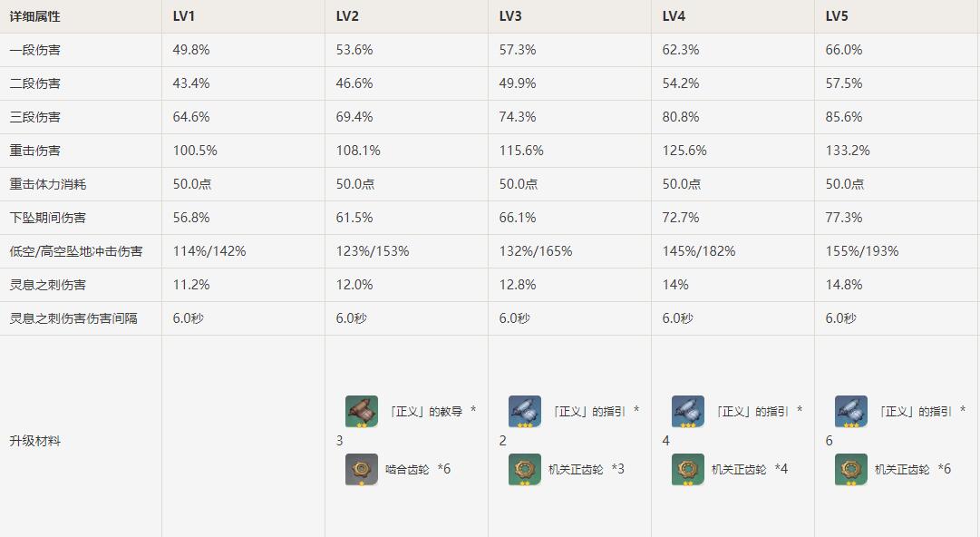Viewport: 980px width, 537px height.
Task: Click the 机关正齿轮 icon in the LV3 column
Action: 524,469
